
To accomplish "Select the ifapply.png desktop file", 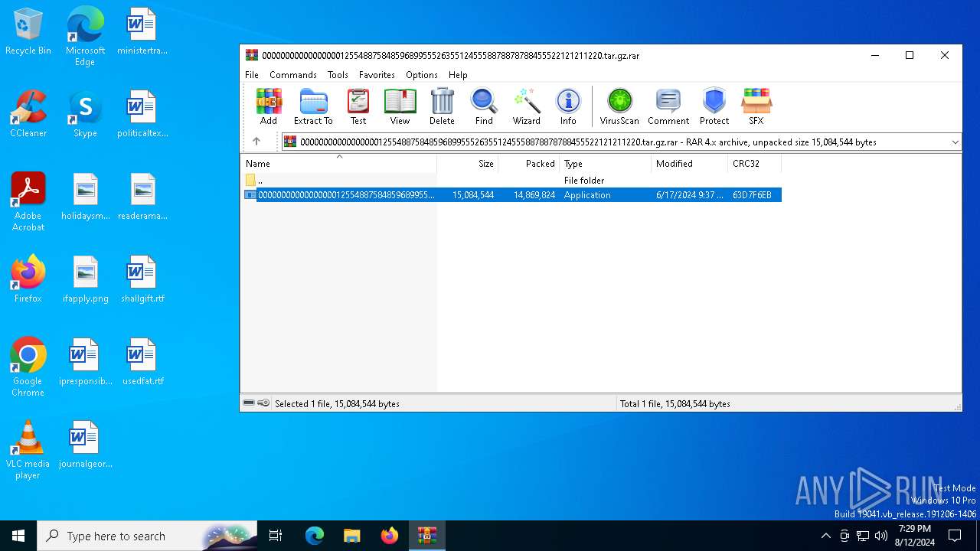I will [85, 279].
